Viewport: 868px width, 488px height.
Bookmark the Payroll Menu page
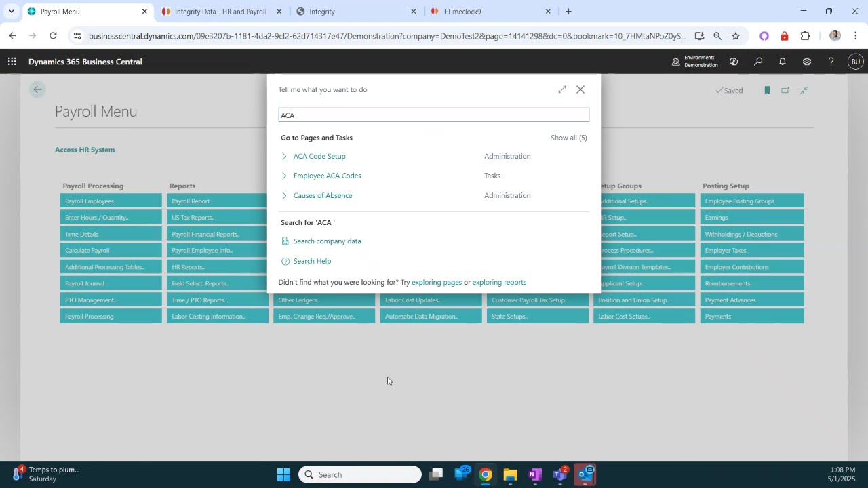click(x=767, y=90)
